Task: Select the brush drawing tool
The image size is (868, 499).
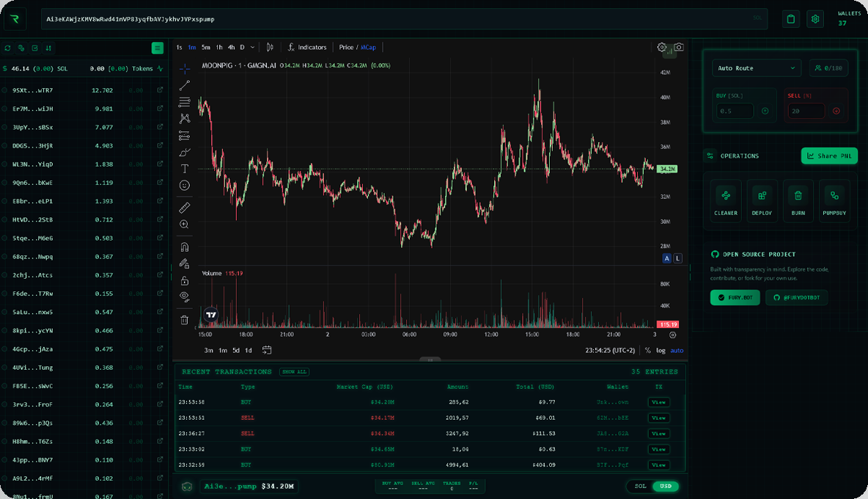Action: tap(184, 152)
